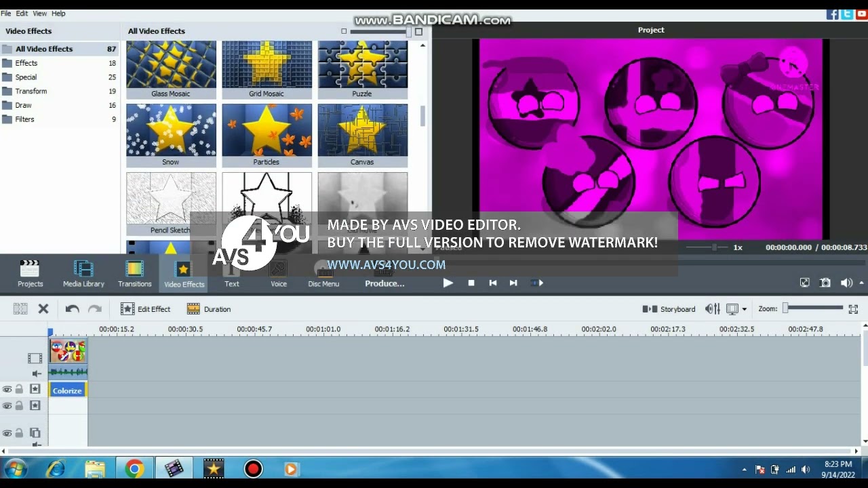Go to next frame in preview
This screenshot has width=868, height=488.
(x=513, y=283)
